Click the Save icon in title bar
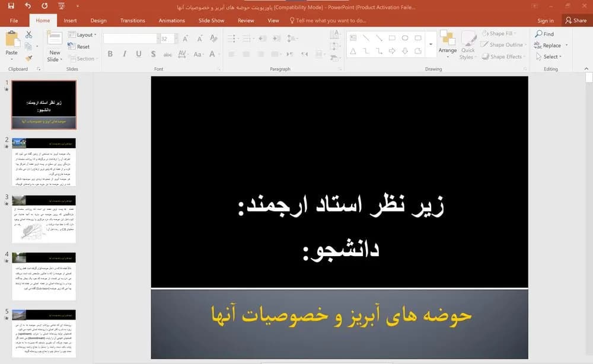This screenshot has width=593, height=364. point(11,6)
